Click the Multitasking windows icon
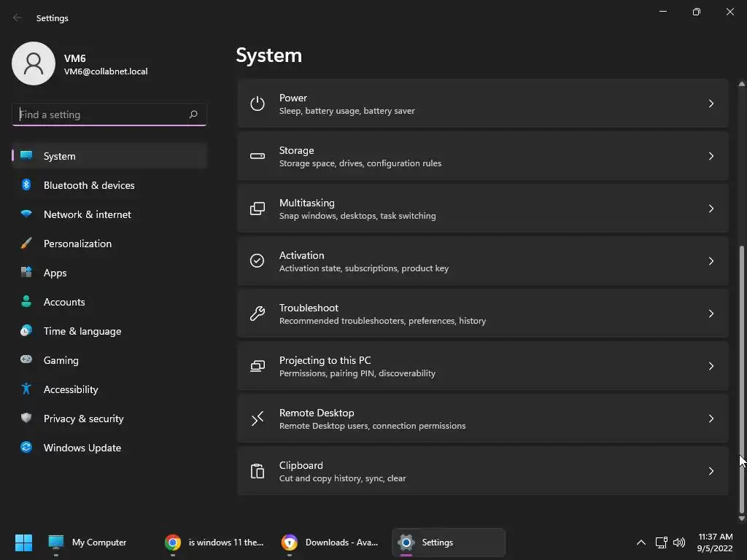The image size is (747, 560). tap(258, 209)
